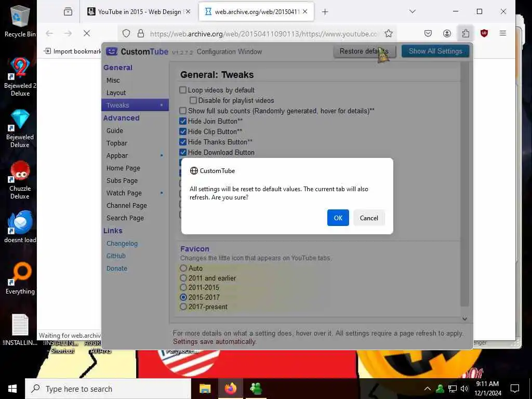Click the shield tracking protection icon
Screen dimensions: 532x399
tap(126, 34)
